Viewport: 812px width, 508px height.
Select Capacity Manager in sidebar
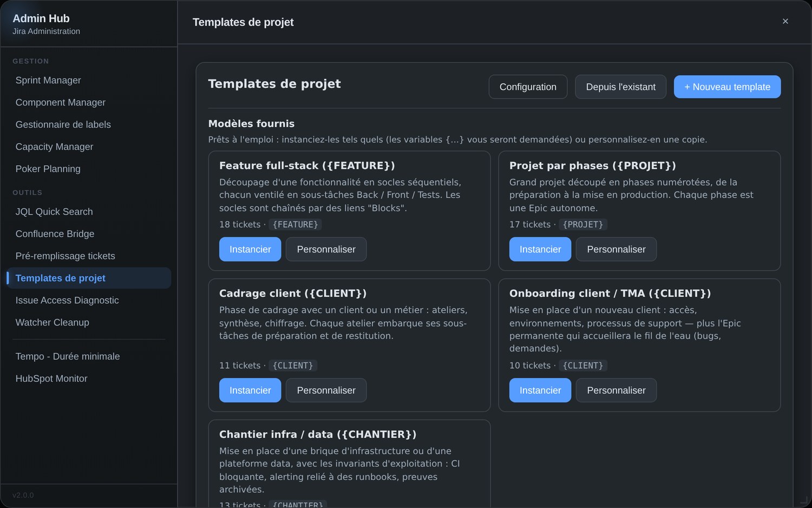(89, 147)
